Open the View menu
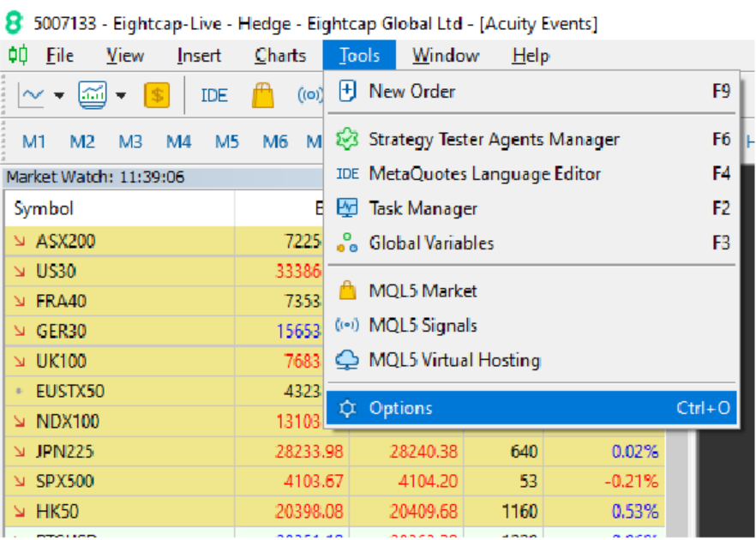 (x=125, y=56)
